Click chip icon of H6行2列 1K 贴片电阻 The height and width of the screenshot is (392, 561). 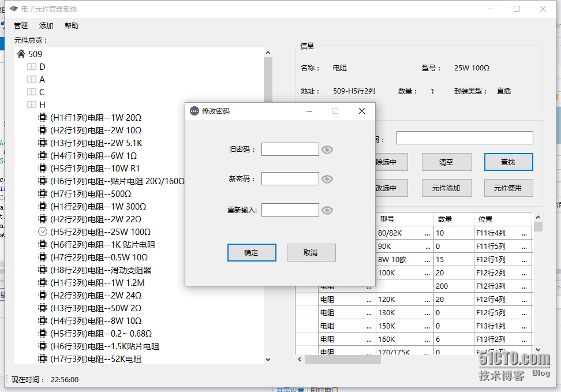point(43,245)
